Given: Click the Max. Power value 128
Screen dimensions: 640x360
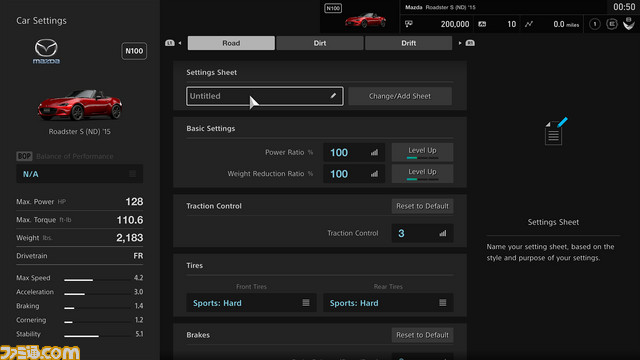Looking at the screenshot, I should point(134,202).
